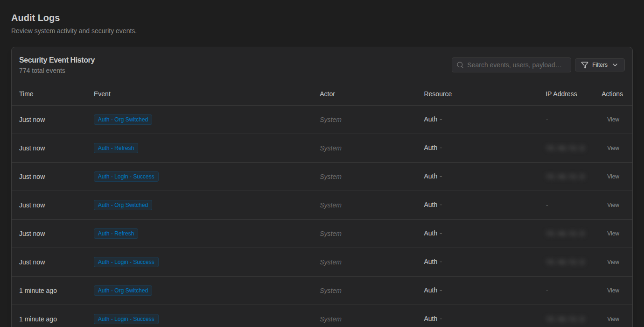The height and width of the screenshot is (327, 644).
Task: Select the 774 total events count
Action: [x=42, y=71]
